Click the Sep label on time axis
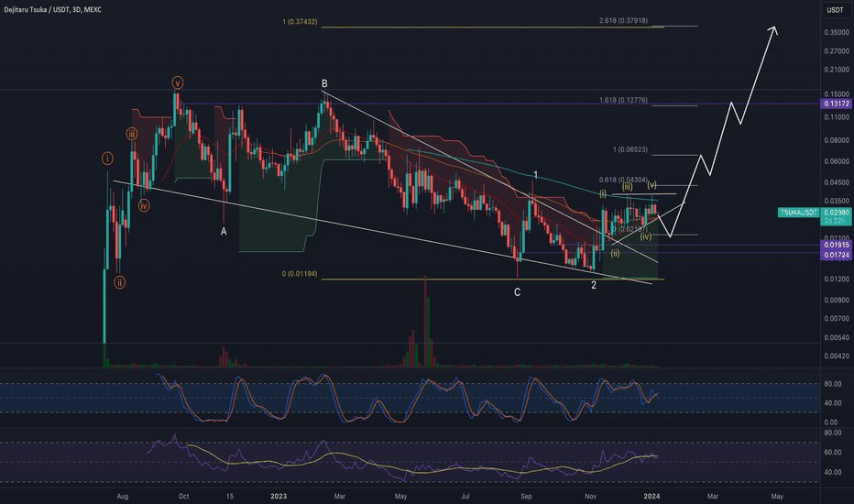The image size is (854, 504). 526,497
